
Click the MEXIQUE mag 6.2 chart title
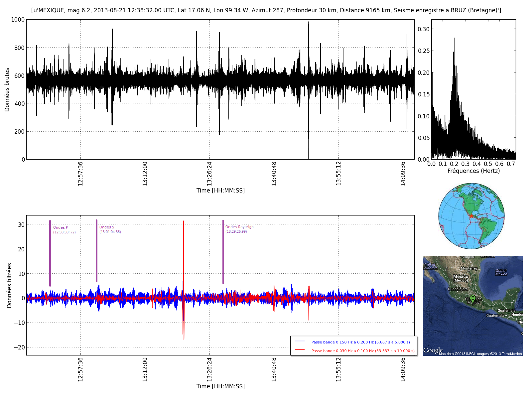pos(266,10)
